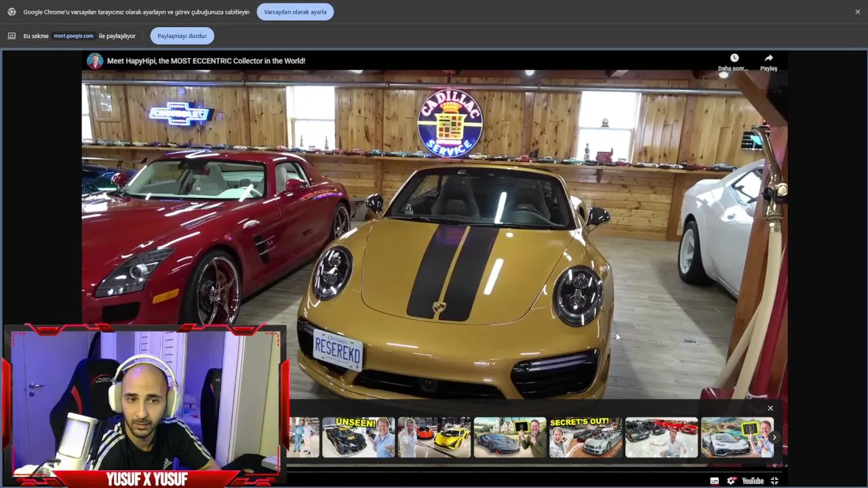
Task: Open the 'UNSEEN!' suggested video thumbnail
Action: pos(358,437)
